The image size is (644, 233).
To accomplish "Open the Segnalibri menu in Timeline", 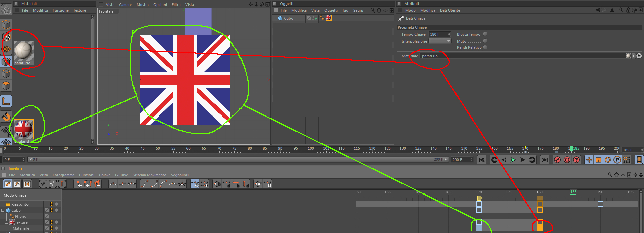I will click(179, 175).
